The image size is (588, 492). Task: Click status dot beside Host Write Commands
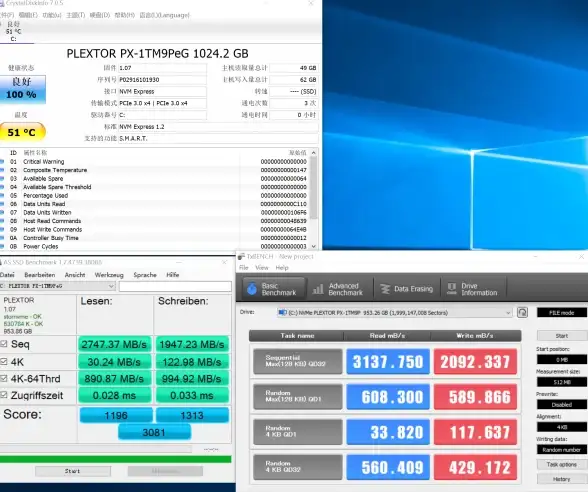pyautogui.click(x=2, y=230)
